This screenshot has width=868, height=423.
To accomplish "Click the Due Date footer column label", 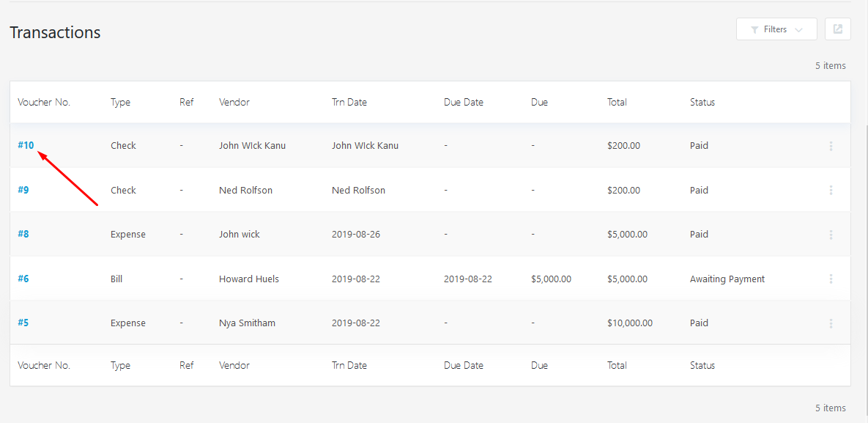I will [464, 366].
